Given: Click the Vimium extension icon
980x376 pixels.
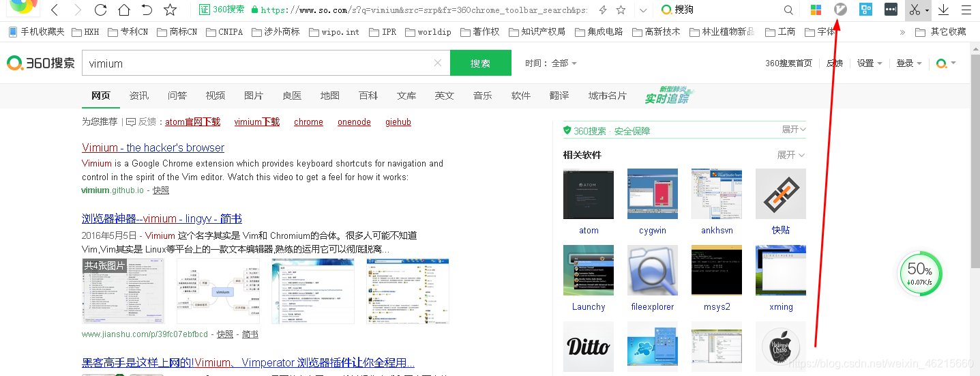Looking at the screenshot, I should (x=841, y=10).
